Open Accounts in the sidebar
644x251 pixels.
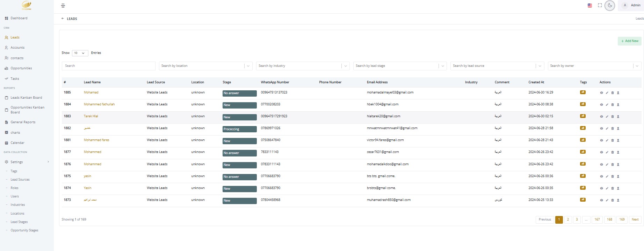point(17,48)
